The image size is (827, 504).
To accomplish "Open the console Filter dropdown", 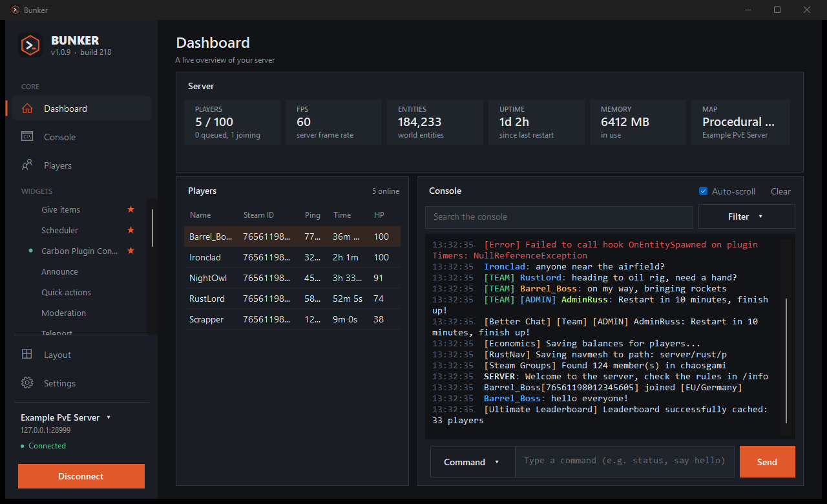I will [746, 217].
